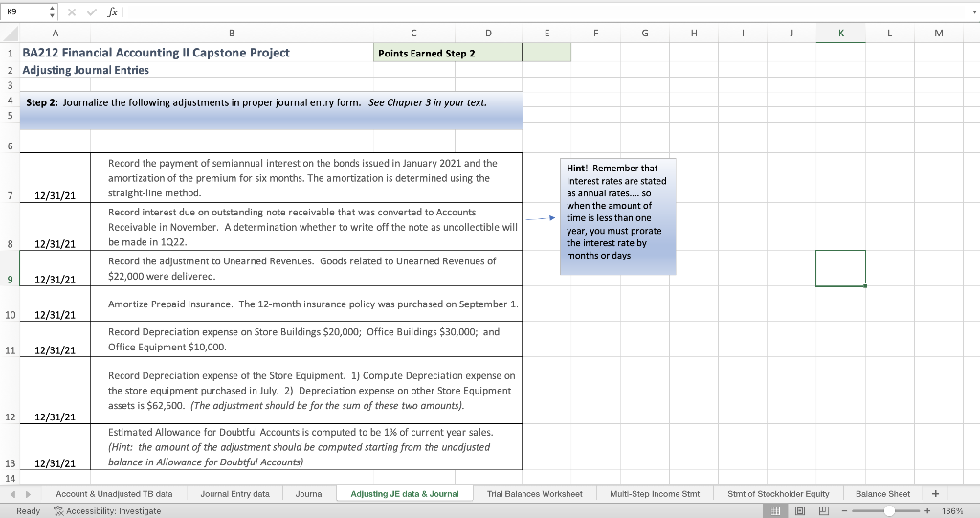Zoom in with the plus button

(927, 511)
